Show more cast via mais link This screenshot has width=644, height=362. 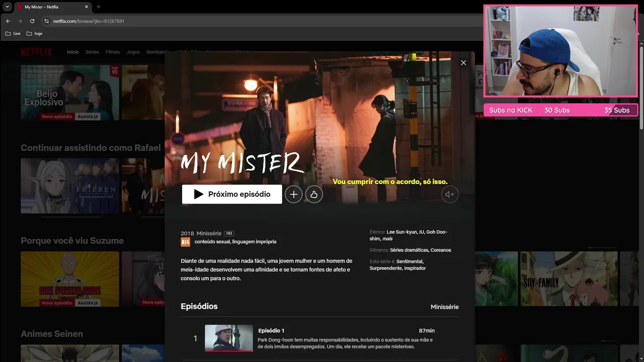coord(387,238)
